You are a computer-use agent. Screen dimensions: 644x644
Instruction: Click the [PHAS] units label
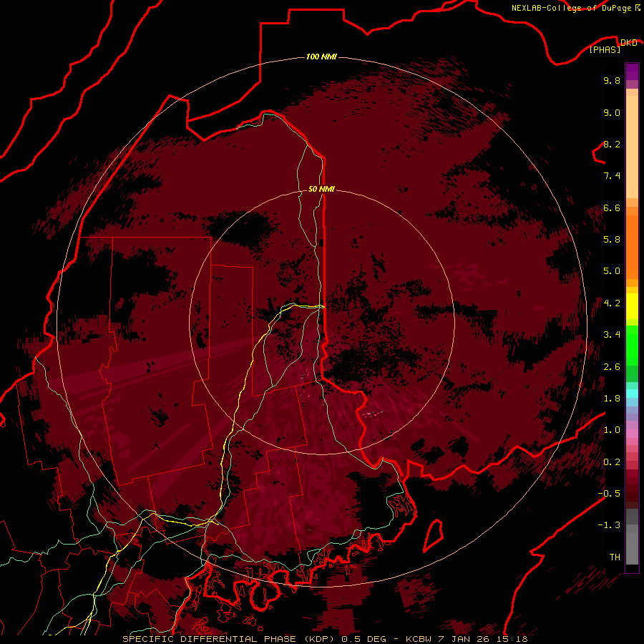click(x=605, y=50)
